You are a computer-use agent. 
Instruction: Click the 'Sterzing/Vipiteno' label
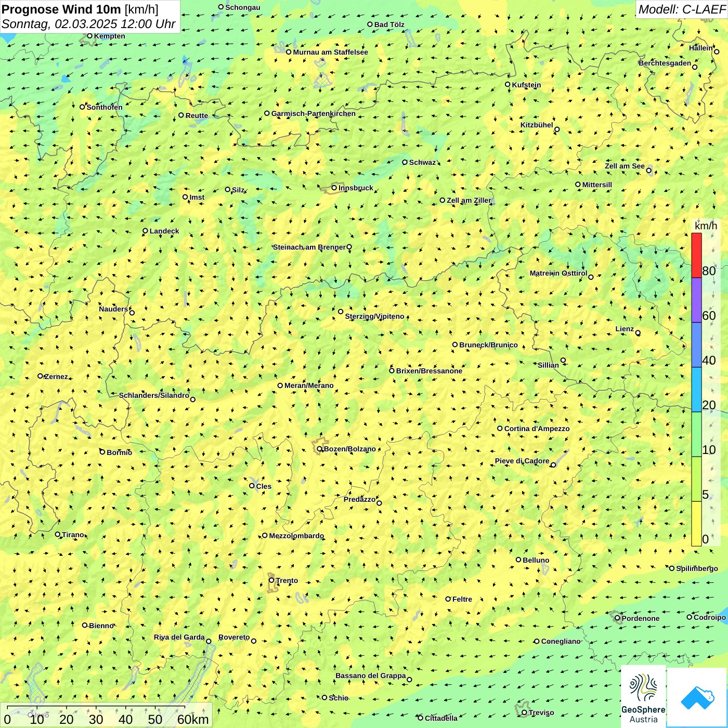(x=374, y=316)
